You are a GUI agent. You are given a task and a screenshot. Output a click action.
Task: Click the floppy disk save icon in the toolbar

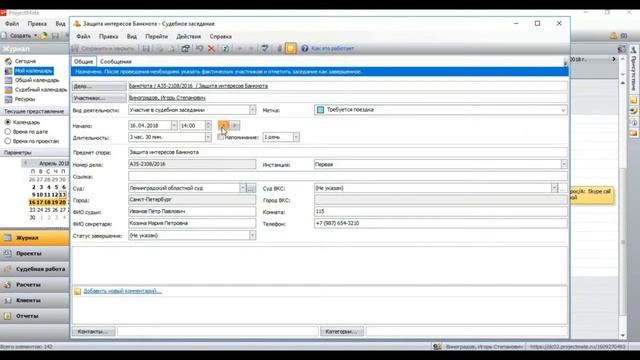click(146, 49)
